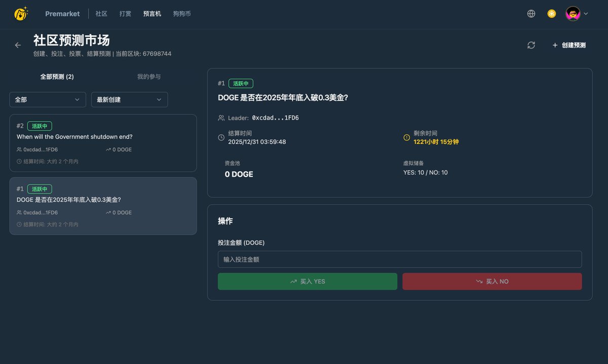Select the Government shutdown prediction card

tap(103, 143)
